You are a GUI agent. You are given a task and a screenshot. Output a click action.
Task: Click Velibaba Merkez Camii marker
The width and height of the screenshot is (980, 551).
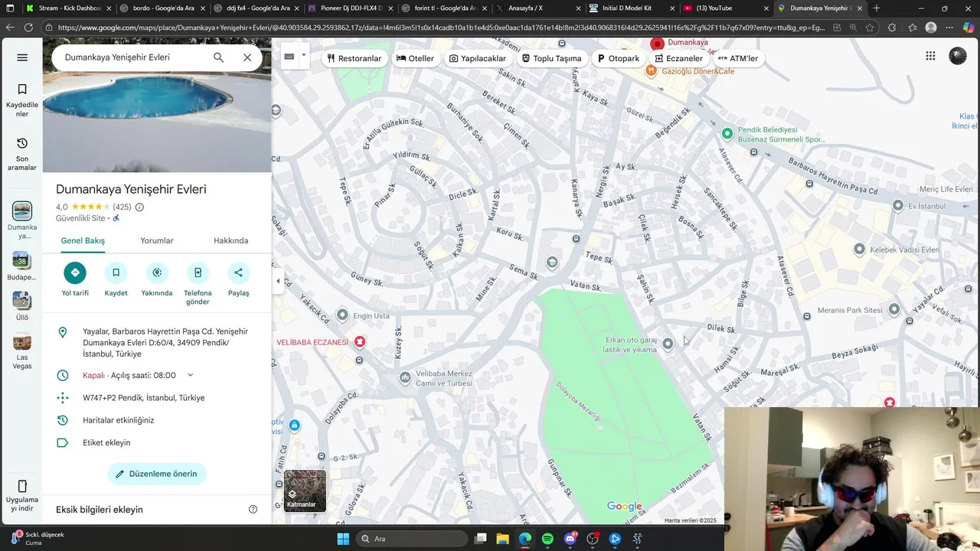tap(405, 378)
